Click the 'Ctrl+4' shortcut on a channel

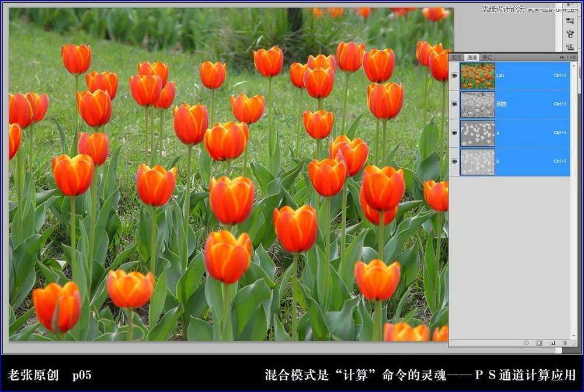[560, 133]
